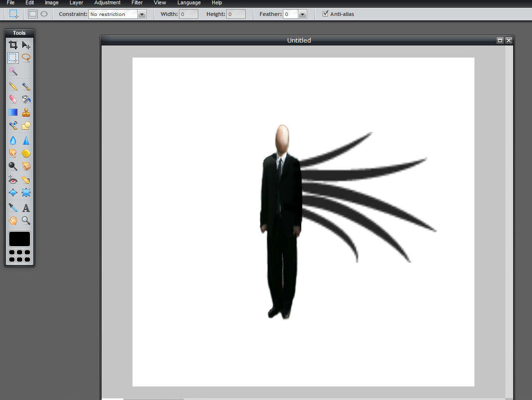532x400 pixels.
Task: Click the Width input field
Action: 189,14
